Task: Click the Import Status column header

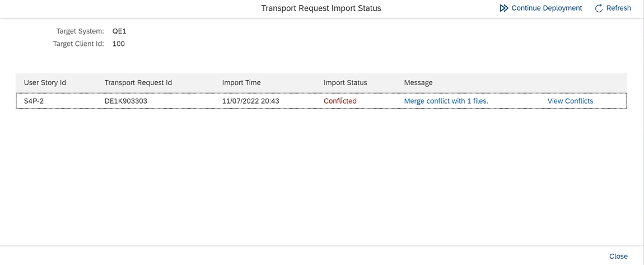Action: [x=345, y=82]
